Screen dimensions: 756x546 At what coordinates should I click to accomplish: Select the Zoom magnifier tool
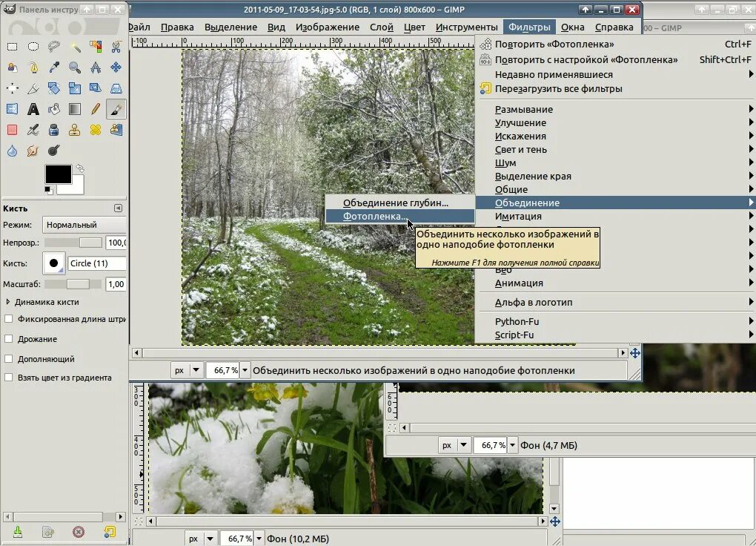point(75,68)
